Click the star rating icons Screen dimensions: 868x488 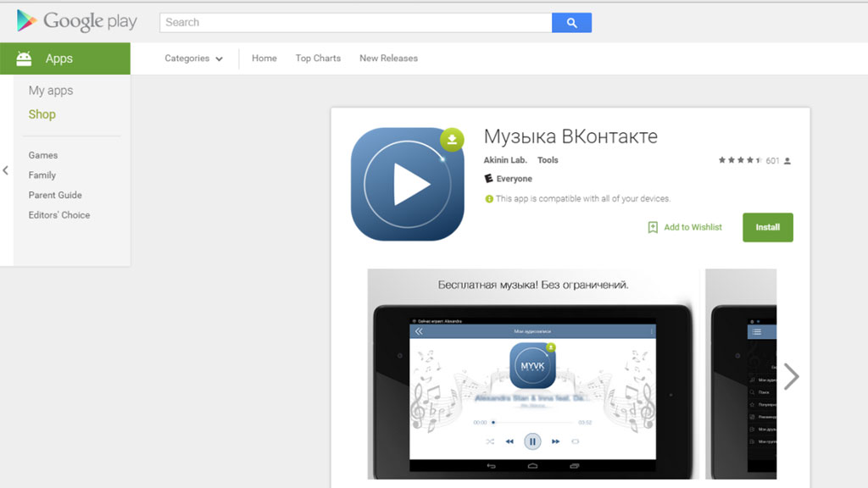click(x=740, y=160)
